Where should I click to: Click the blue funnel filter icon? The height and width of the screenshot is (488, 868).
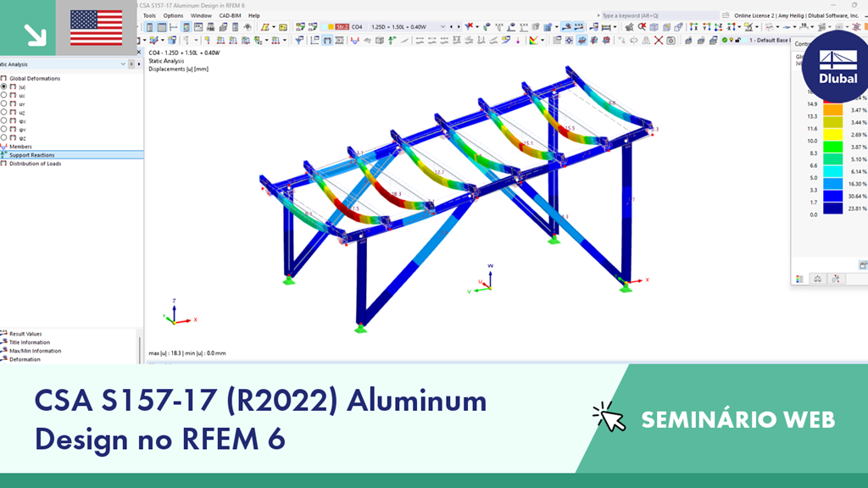(299, 41)
